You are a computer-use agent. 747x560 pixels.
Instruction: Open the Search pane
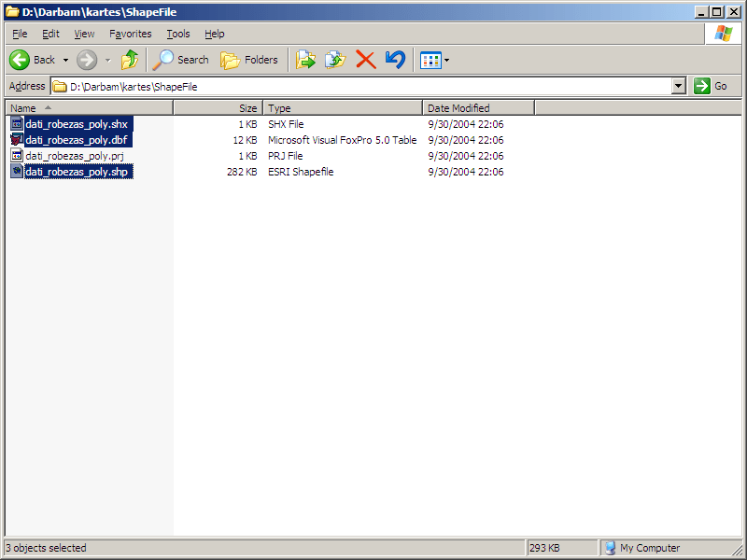pos(180,60)
